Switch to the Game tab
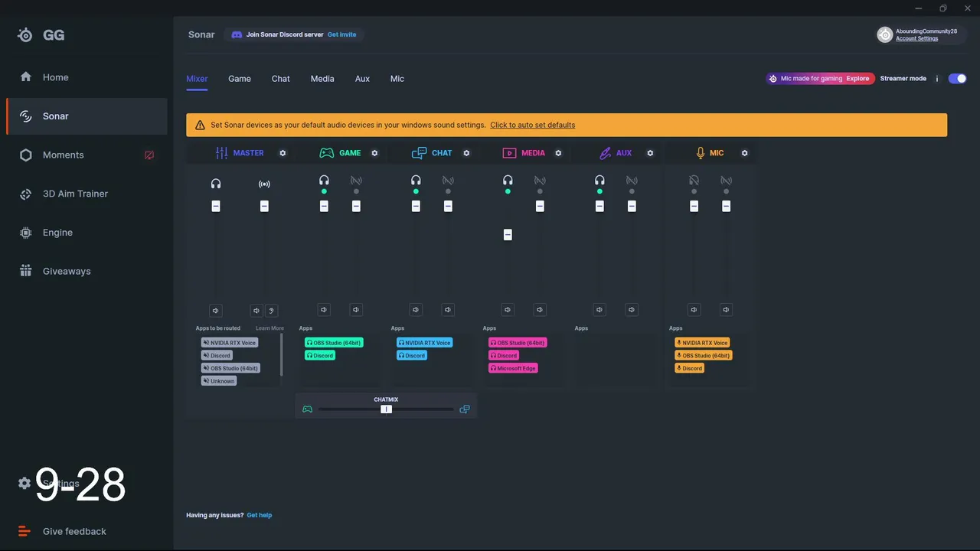The height and width of the screenshot is (551, 980). point(240,79)
